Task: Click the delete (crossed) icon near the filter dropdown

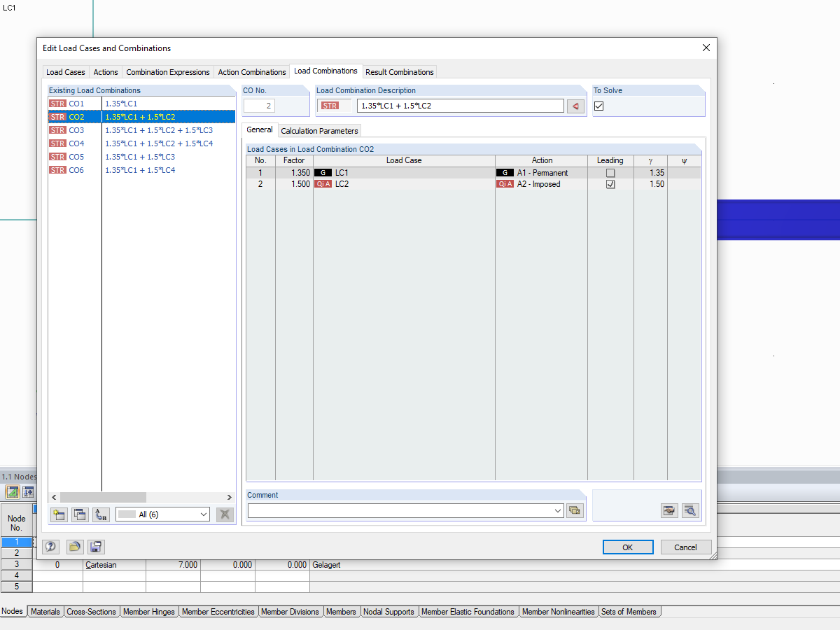Action: [224, 514]
